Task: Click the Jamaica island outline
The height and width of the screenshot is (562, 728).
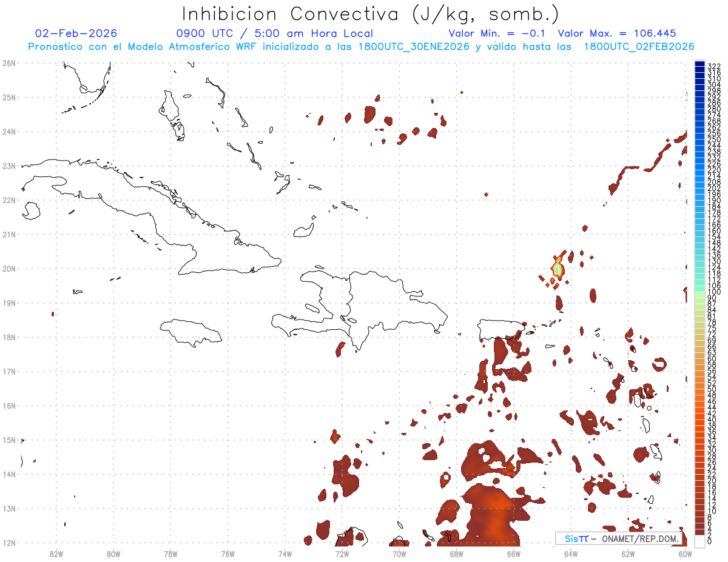Action: (x=192, y=332)
